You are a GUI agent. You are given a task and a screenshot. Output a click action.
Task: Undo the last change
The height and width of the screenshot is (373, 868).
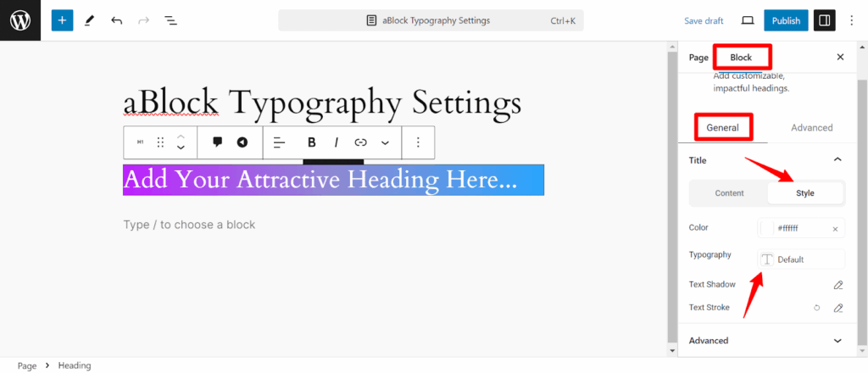pyautogui.click(x=116, y=20)
